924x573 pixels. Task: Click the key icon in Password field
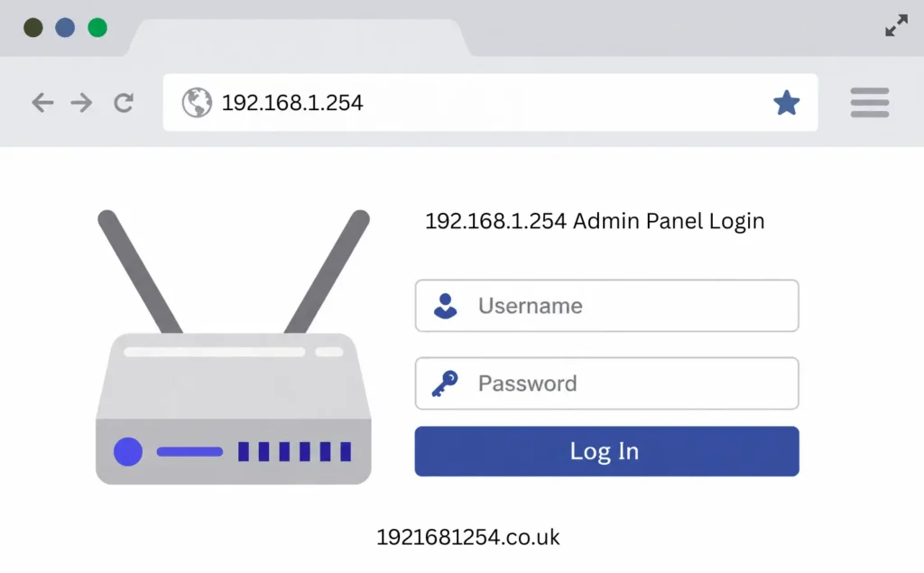pos(445,384)
